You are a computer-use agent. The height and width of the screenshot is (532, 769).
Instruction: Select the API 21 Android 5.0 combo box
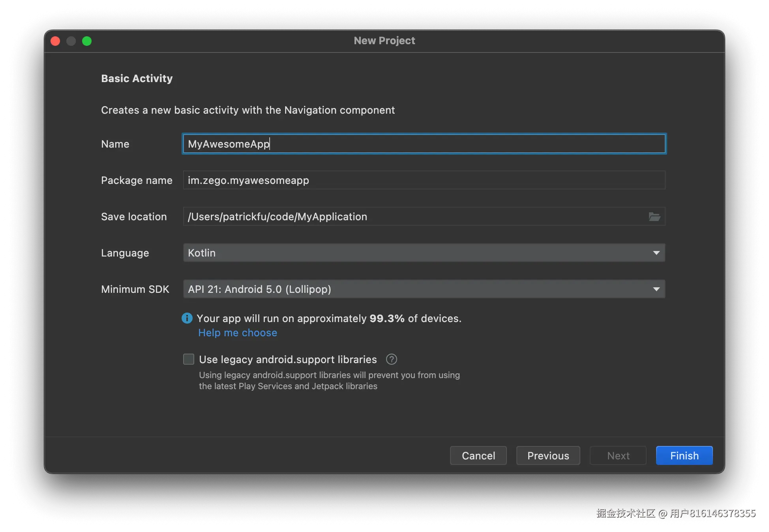pyautogui.click(x=415, y=289)
